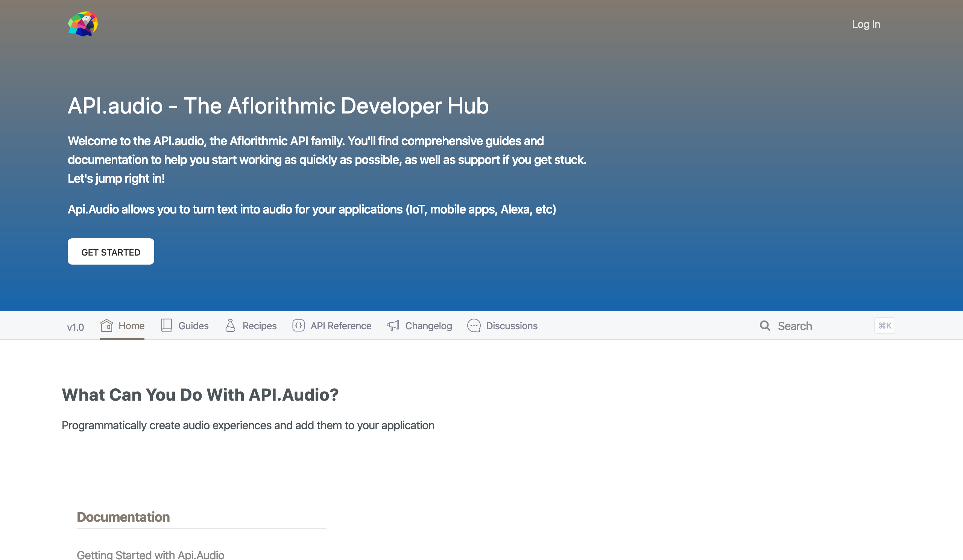Click the API Reference braces icon
This screenshot has width=963, height=560.
click(298, 325)
